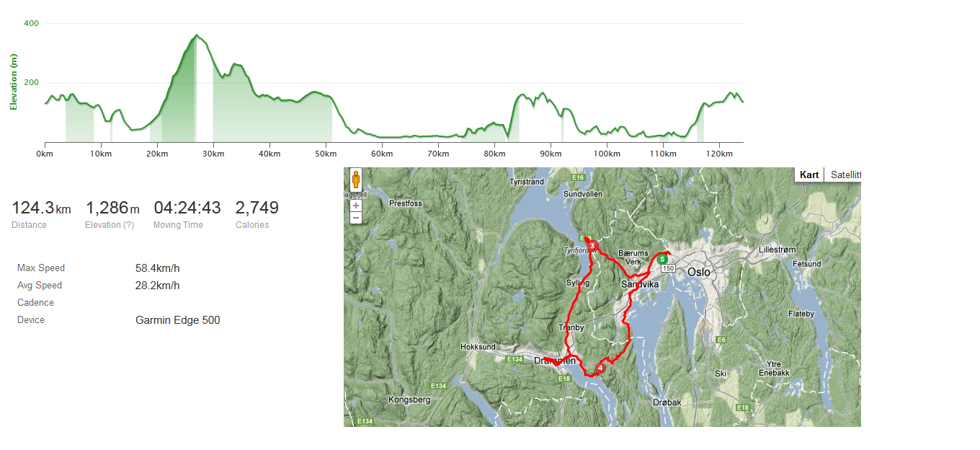This screenshot has height=450, width=980.
Task: Click red waypoint marker 3
Action: click(x=592, y=247)
